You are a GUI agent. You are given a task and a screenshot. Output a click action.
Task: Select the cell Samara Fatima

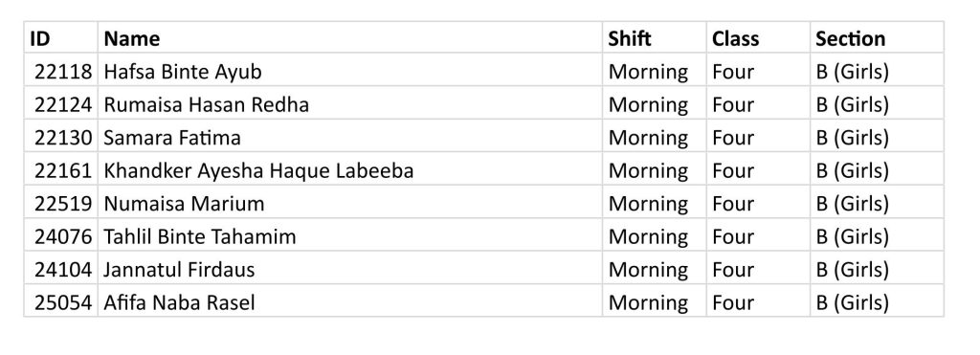(x=350, y=136)
